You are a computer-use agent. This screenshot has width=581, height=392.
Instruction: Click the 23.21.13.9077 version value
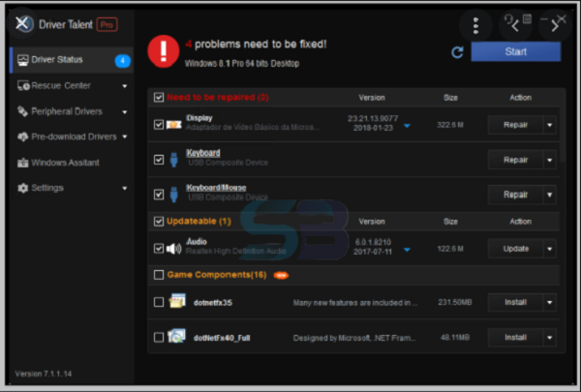pyautogui.click(x=373, y=118)
